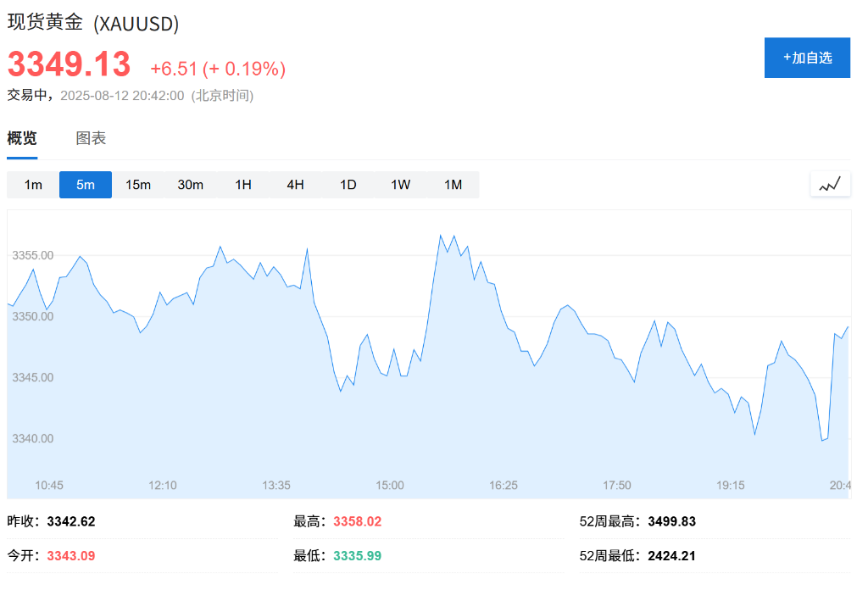The height and width of the screenshot is (601, 868).
Task: Switch chart to 4H interval
Action: pos(295,185)
